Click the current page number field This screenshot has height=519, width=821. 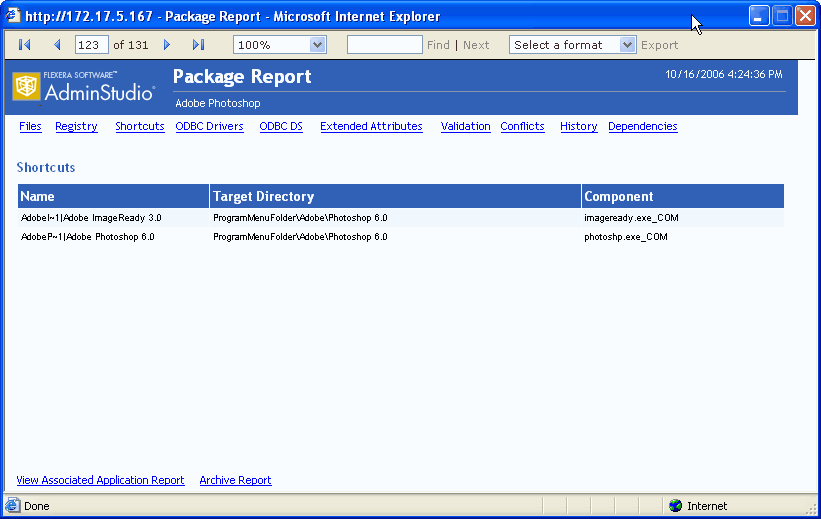[x=92, y=45]
